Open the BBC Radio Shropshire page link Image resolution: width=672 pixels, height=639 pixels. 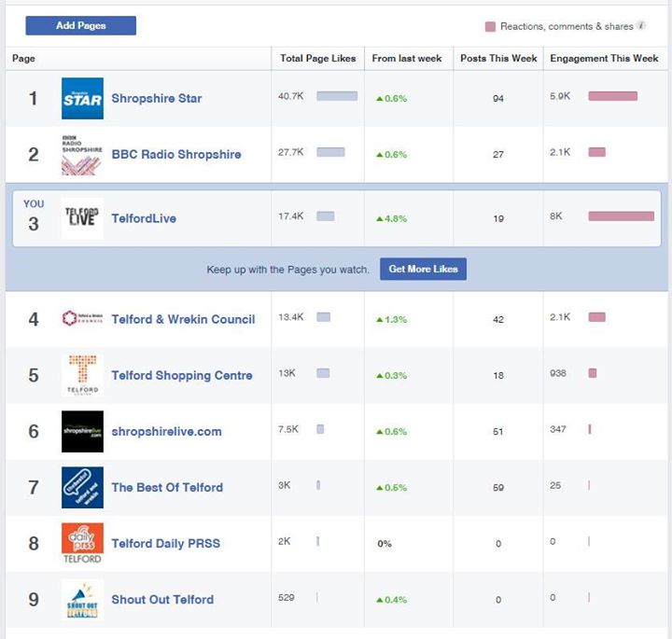[x=176, y=154]
